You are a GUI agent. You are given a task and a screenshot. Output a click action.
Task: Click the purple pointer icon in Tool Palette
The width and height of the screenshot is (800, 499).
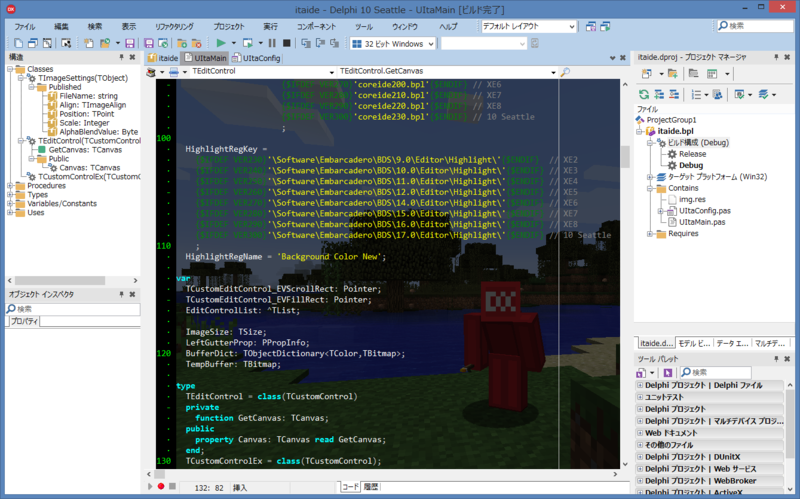pyautogui.click(x=667, y=372)
